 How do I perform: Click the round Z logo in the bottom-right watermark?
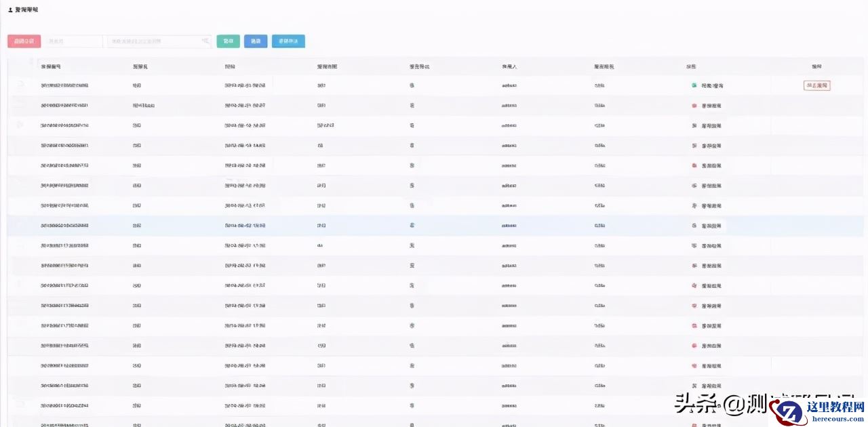point(789,413)
